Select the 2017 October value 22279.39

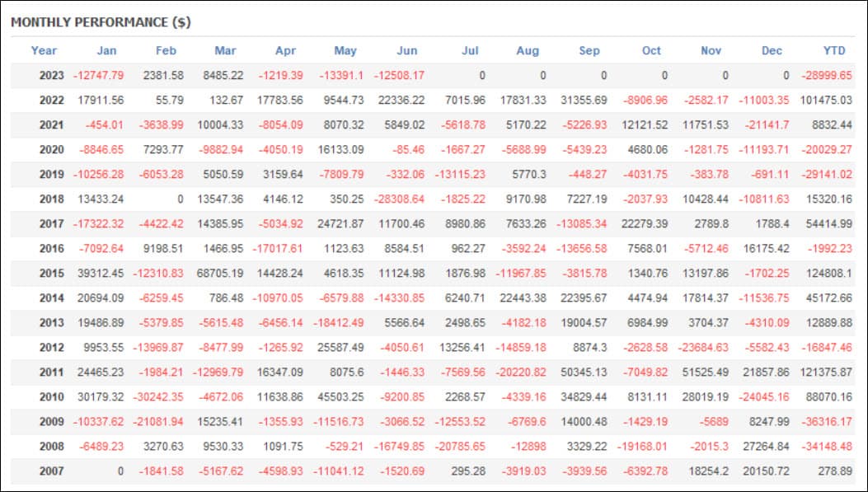(x=645, y=224)
